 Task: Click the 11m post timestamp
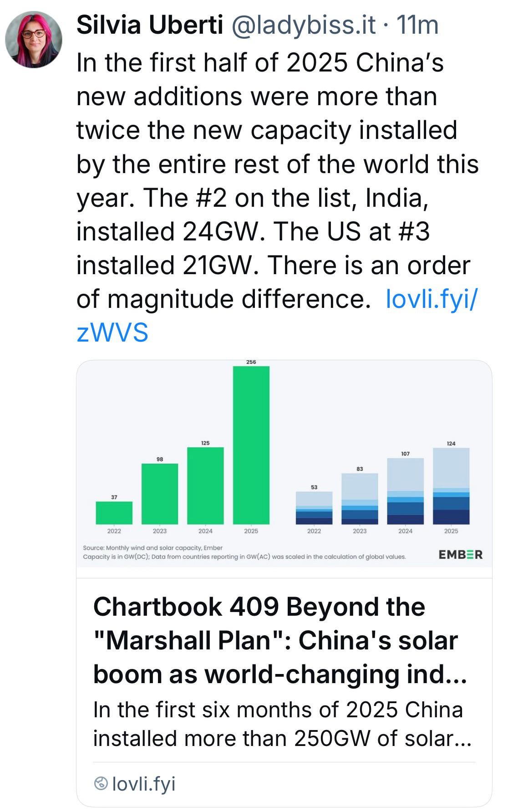417,25
